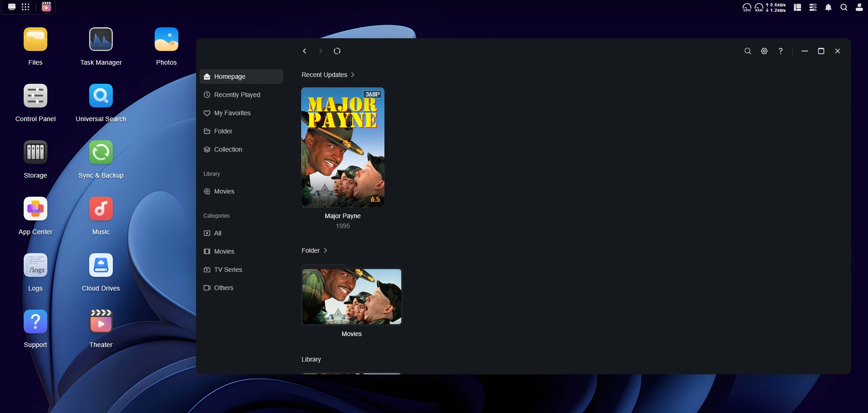Go back using the left arrow icon
Viewport: 868px width, 413px height.
304,51
